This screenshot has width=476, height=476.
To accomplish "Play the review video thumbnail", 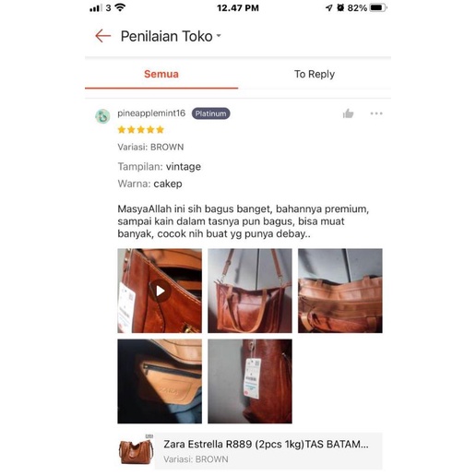I will coord(160,291).
